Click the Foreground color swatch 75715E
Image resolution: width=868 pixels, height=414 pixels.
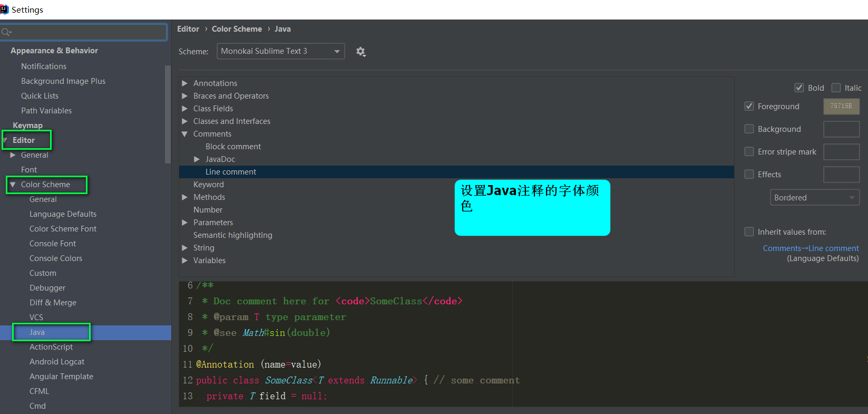point(841,106)
